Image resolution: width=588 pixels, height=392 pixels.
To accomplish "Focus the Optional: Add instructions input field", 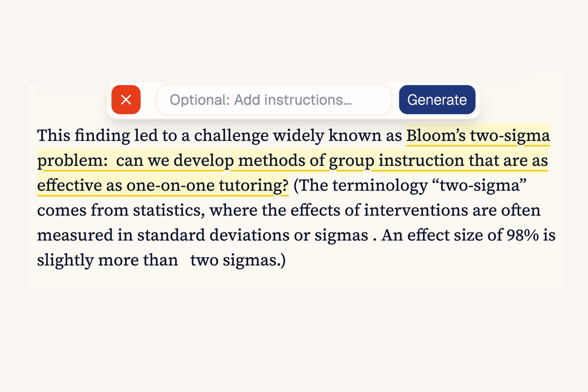I will 274,100.
